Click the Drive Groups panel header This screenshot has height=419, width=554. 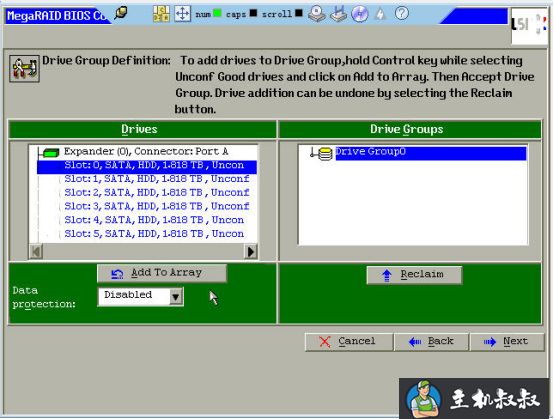(410, 129)
